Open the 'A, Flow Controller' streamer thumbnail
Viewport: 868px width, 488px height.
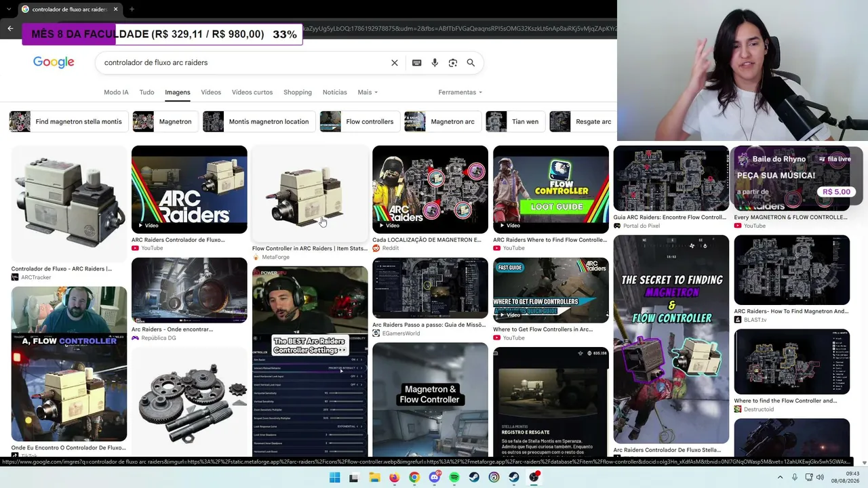click(69, 364)
